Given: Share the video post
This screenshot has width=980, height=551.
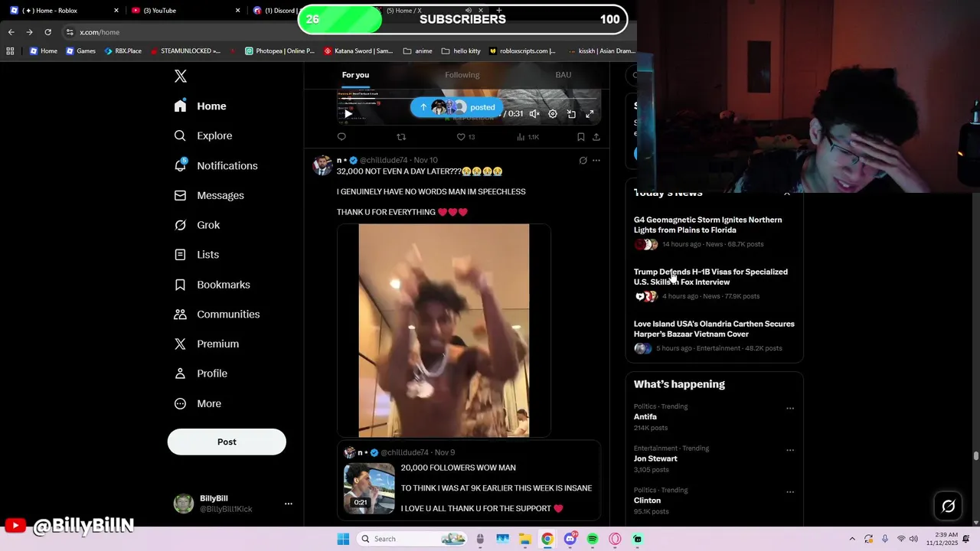Looking at the screenshot, I should click(x=596, y=137).
